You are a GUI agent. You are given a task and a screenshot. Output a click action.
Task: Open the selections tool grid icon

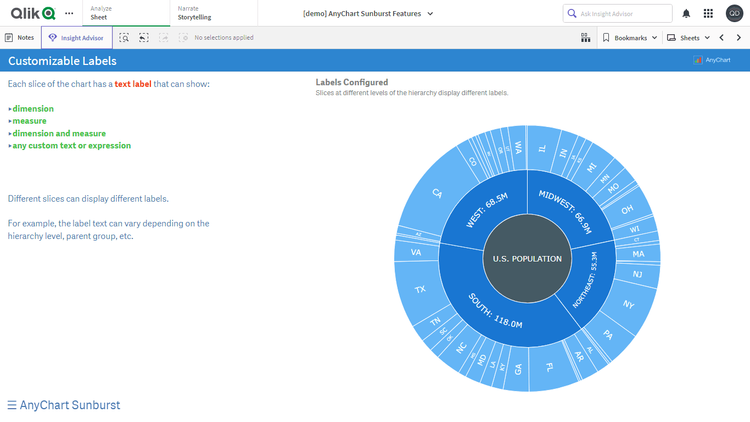pos(585,37)
